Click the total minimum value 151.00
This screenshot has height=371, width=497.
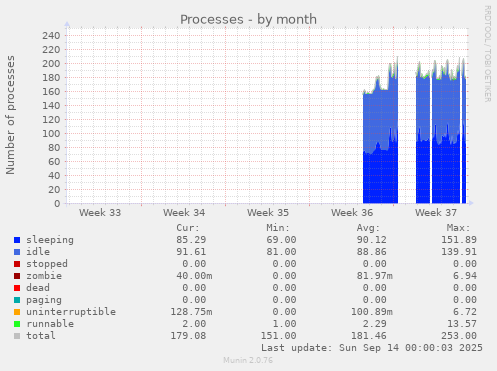278,336
